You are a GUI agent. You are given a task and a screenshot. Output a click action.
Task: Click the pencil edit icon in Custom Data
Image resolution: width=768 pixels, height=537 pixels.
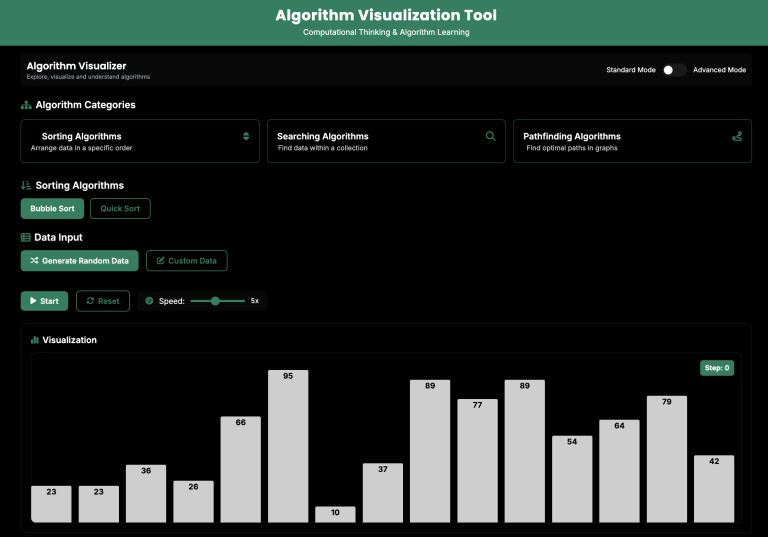(160, 261)
